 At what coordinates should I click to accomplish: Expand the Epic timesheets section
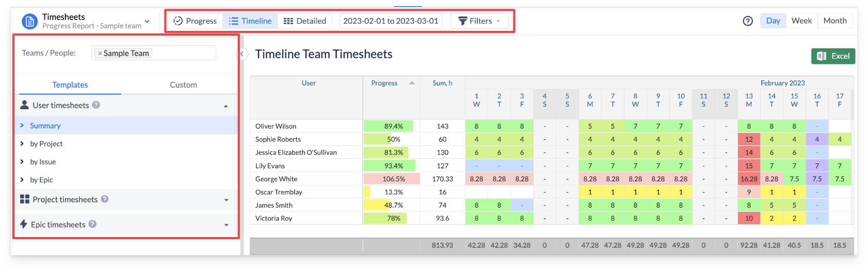[226, 225]
